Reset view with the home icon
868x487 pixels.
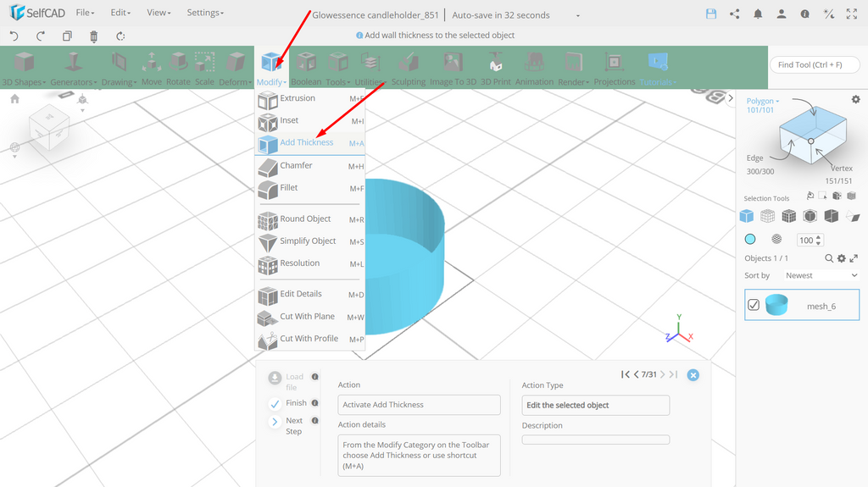tap(15, 98)
